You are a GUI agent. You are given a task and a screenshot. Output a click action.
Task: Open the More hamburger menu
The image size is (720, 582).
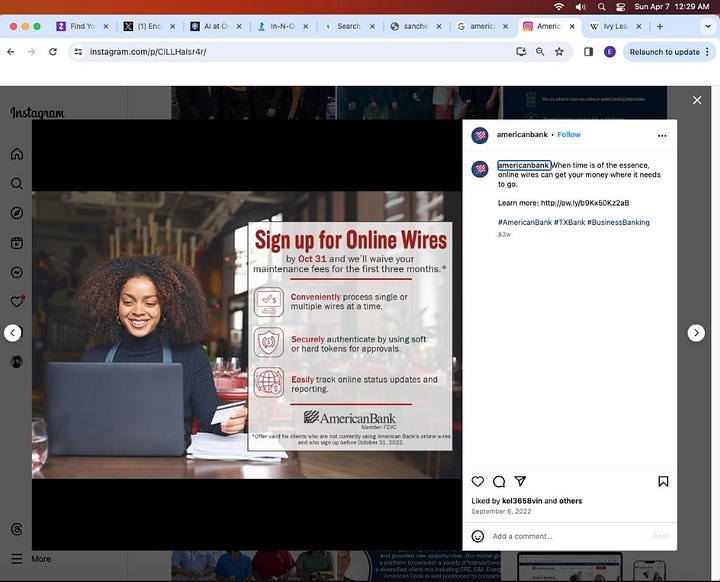click(17, 559)
